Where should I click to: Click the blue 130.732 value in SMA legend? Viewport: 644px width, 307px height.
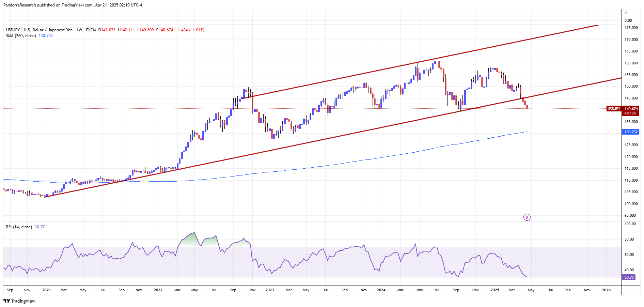click(46, 36)
